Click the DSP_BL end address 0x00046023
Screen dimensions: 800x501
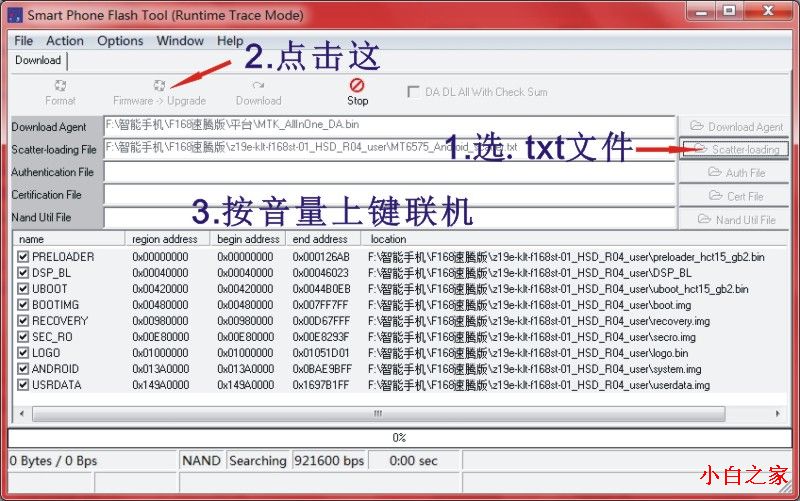(x=321, y=273)
